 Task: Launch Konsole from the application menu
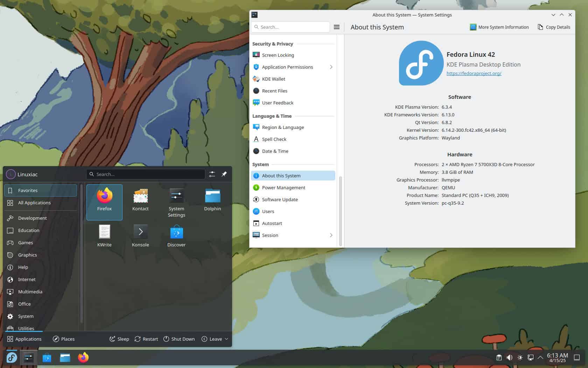tap(140, 235)
